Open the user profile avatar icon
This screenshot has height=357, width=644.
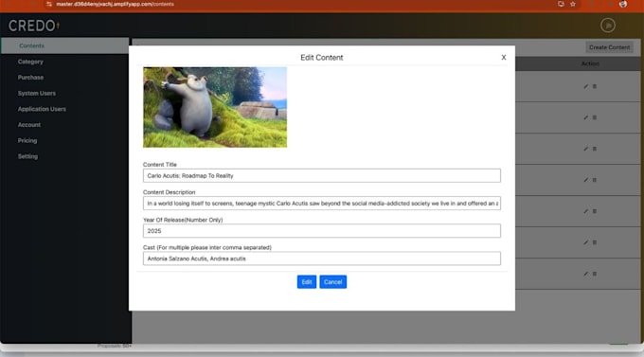608,25
